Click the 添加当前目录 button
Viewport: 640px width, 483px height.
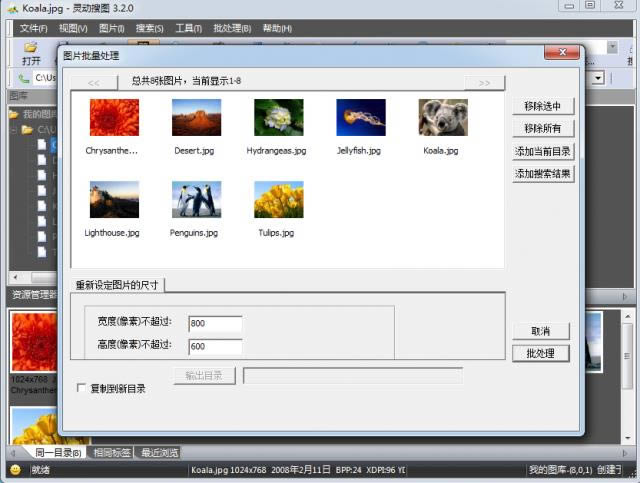pyautogui.click(x=543, y=151)
